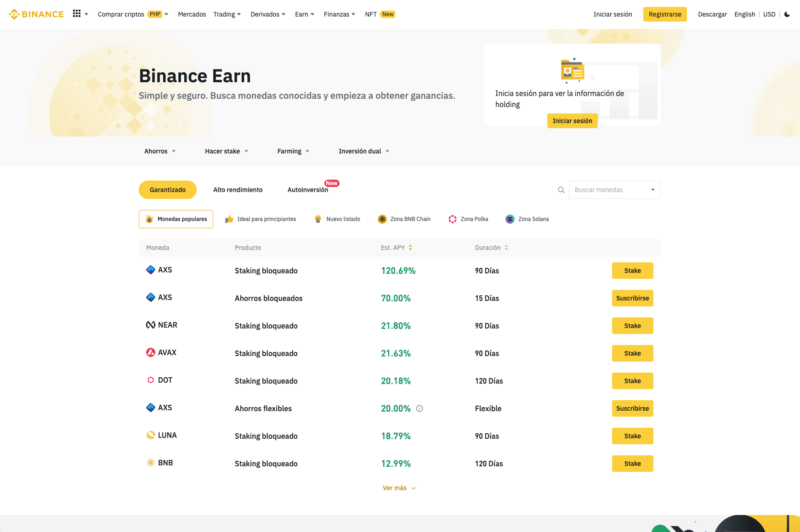Screen dimensions: 800x532
Task: Toggle sorting by Est. APY
Action: pyautogui.click(x=410, y=247)
